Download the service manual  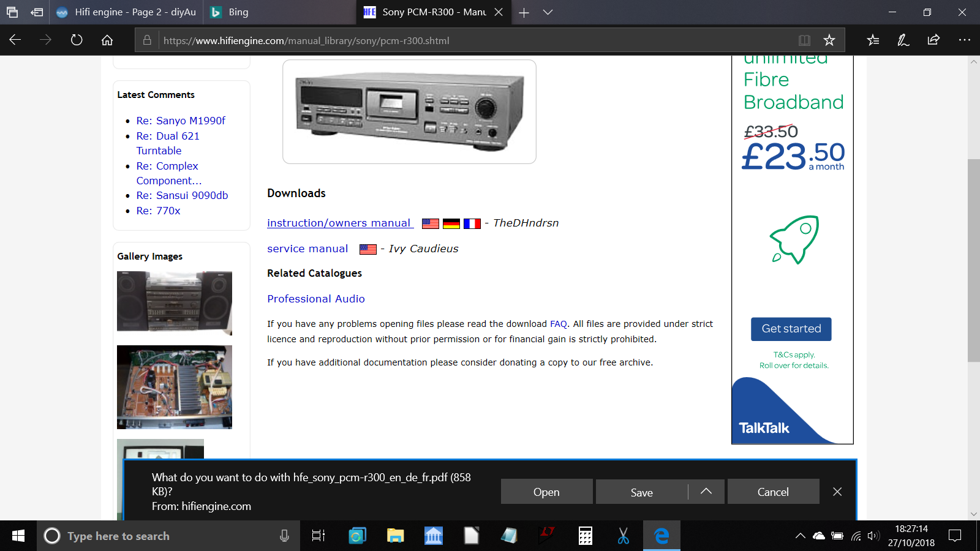click(x=307, y=249)
